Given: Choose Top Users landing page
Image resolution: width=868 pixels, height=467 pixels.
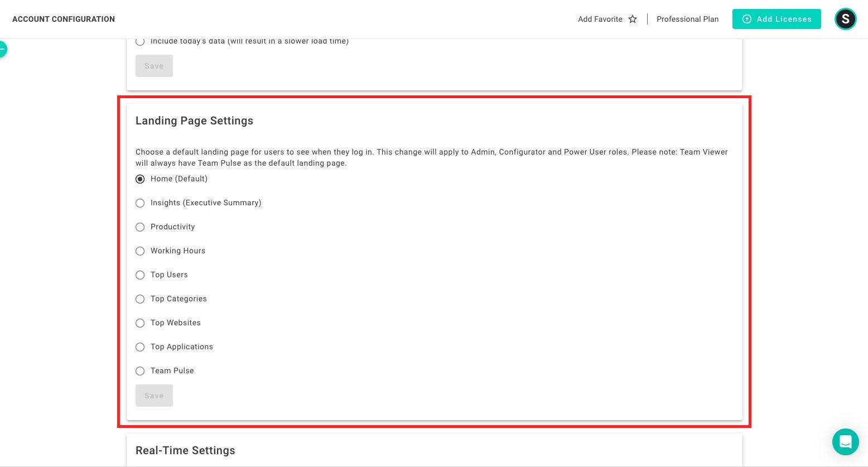Looking at the screenshot, I should 140,275.
